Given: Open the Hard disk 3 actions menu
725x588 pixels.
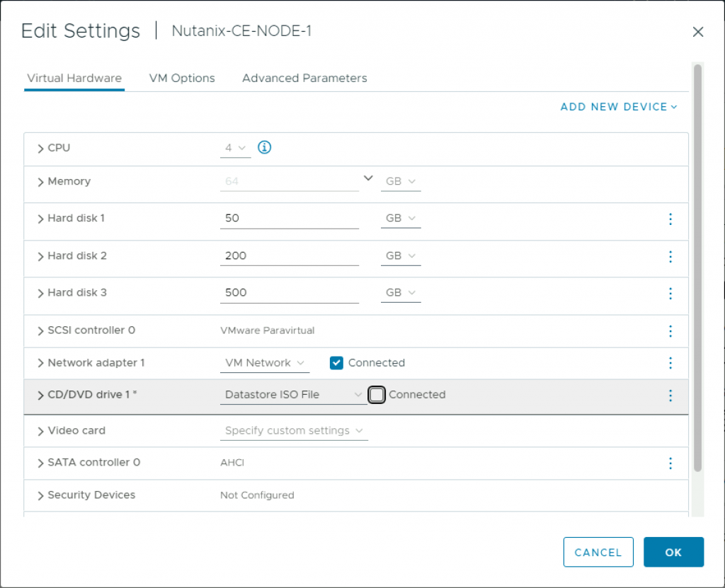Looking at the screenshot, I should (x=670, y=294).
